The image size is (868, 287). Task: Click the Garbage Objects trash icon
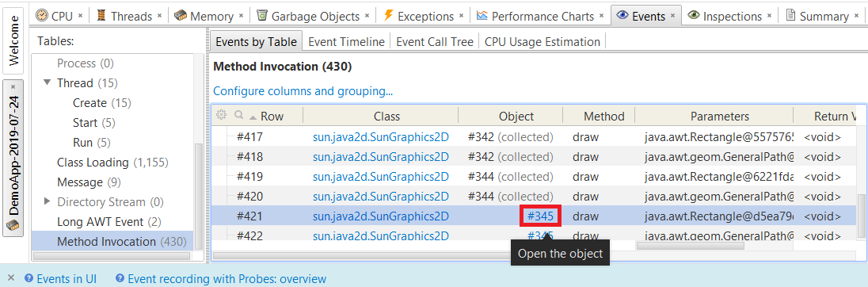(x=262, y=16)
